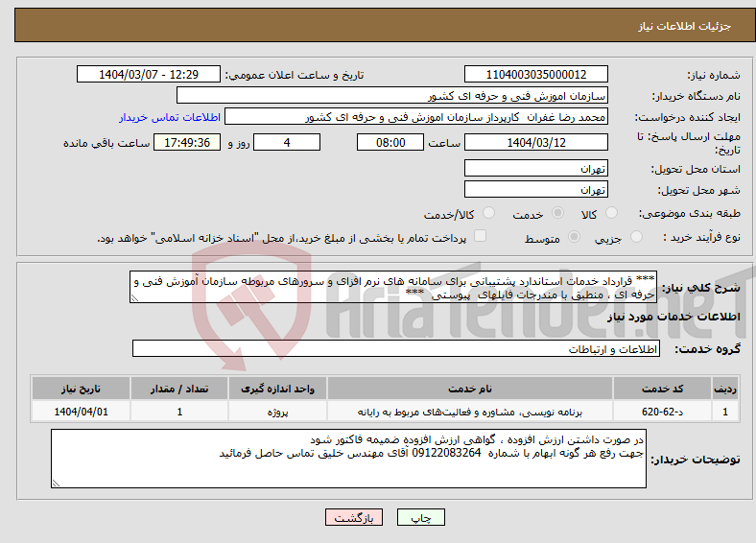The height and width of the screenshot is (543, 756).
Task: Click the ردیف column header
Action: click(725, 389)
